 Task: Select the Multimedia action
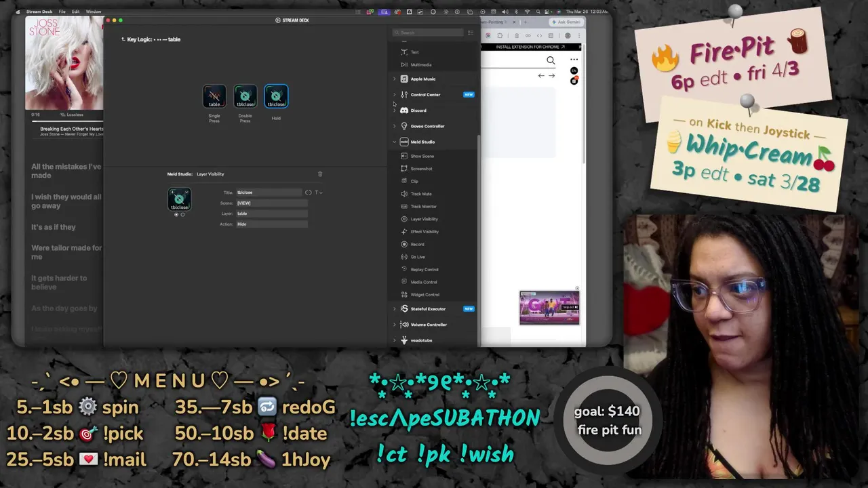click(x=420, y=65)
